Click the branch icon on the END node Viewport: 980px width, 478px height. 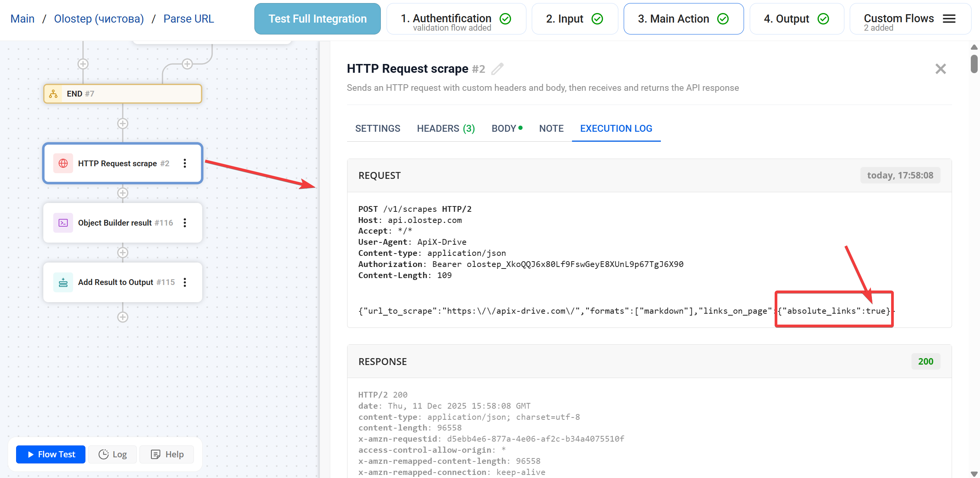[53, 93]
